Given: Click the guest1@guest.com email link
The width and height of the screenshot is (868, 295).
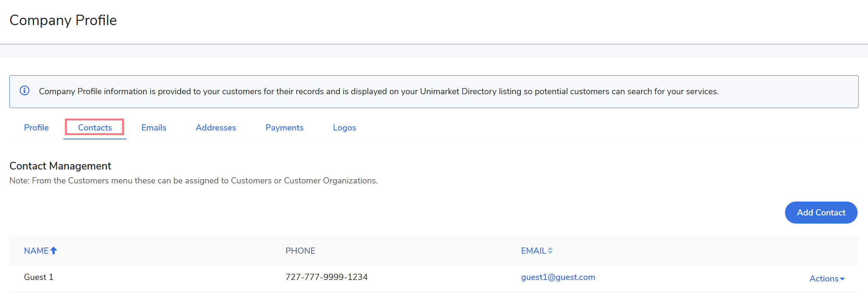Looking at the screenshot, I should click(558, 277).
